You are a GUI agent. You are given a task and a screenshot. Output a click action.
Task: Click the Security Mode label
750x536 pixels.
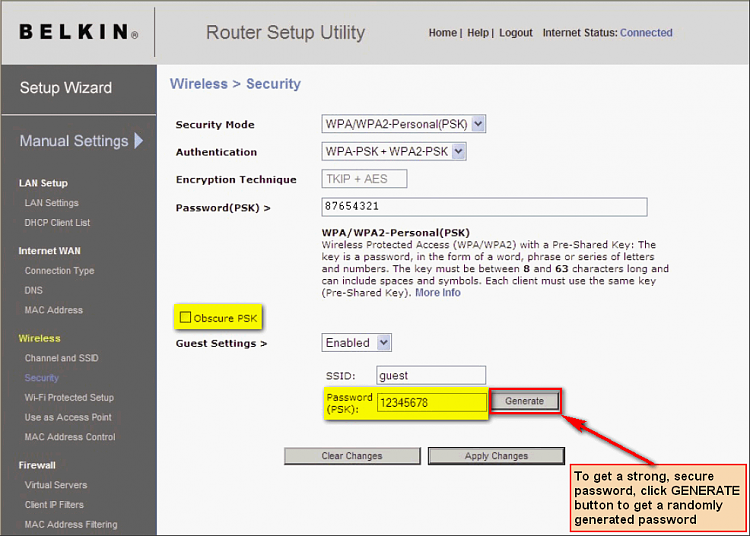(215, 125)
